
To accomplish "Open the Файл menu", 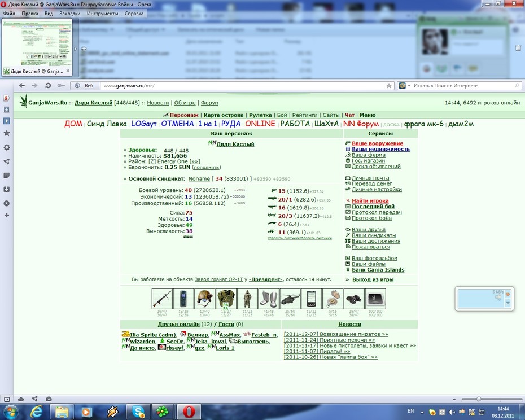I will click(x=9, y=14).
